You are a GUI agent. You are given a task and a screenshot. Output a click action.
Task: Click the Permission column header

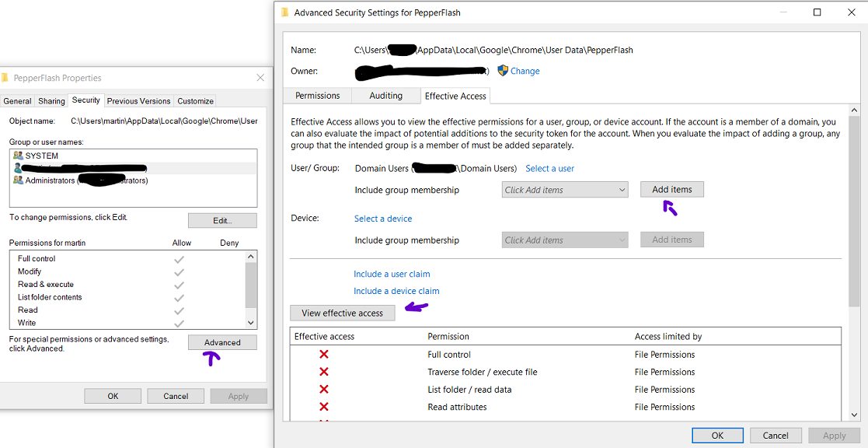448,337
